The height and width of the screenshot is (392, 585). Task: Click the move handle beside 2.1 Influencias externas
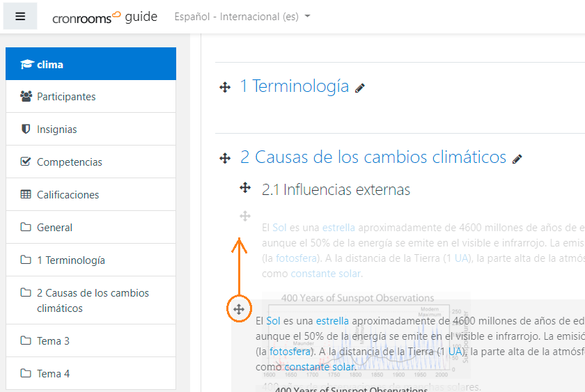pyautogui.click(x=245, y=187)
